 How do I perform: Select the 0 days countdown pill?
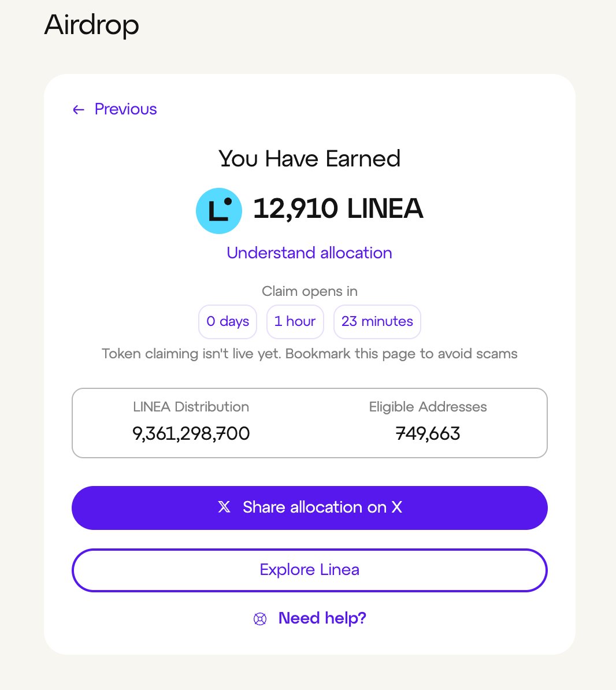228,322
